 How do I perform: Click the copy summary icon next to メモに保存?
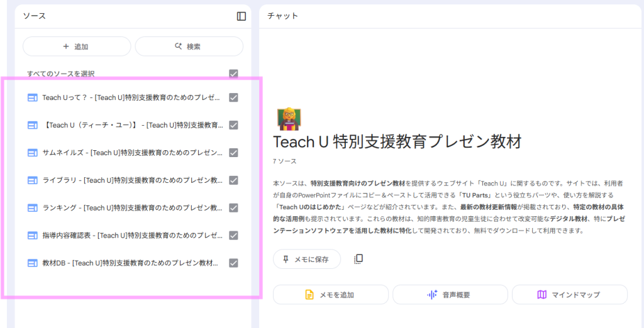tap(358, 259)
